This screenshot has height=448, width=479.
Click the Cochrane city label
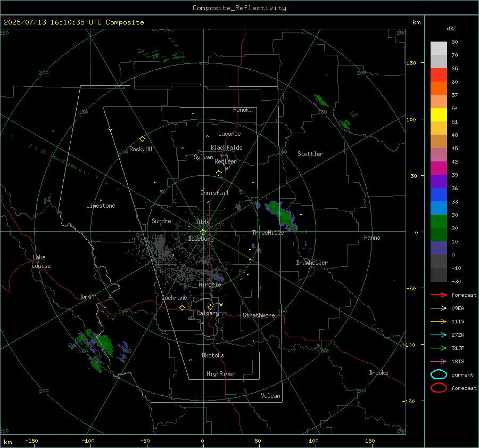click(174, 298)
